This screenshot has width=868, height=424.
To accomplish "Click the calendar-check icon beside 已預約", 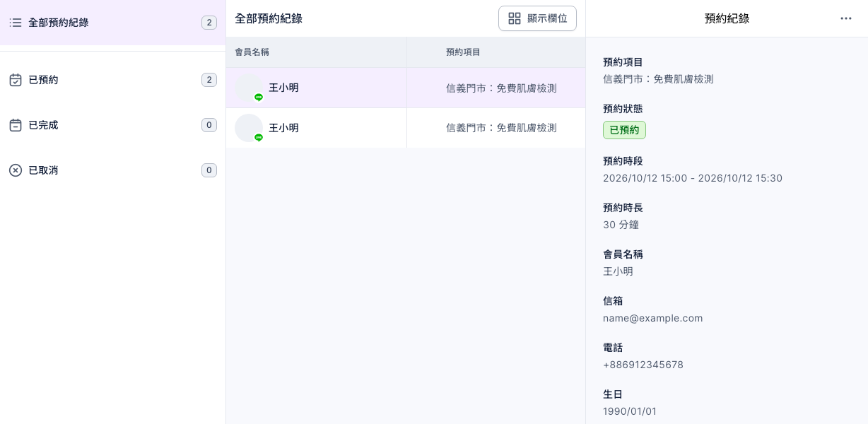I will coord(16,80).
